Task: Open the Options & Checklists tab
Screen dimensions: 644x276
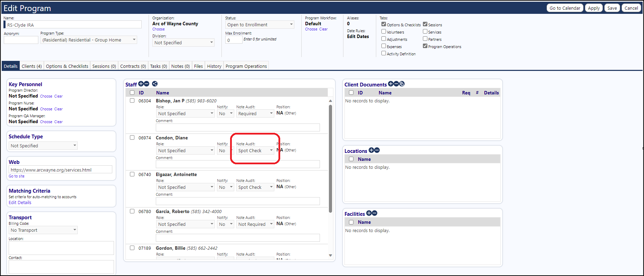Action: click(67, 66)
